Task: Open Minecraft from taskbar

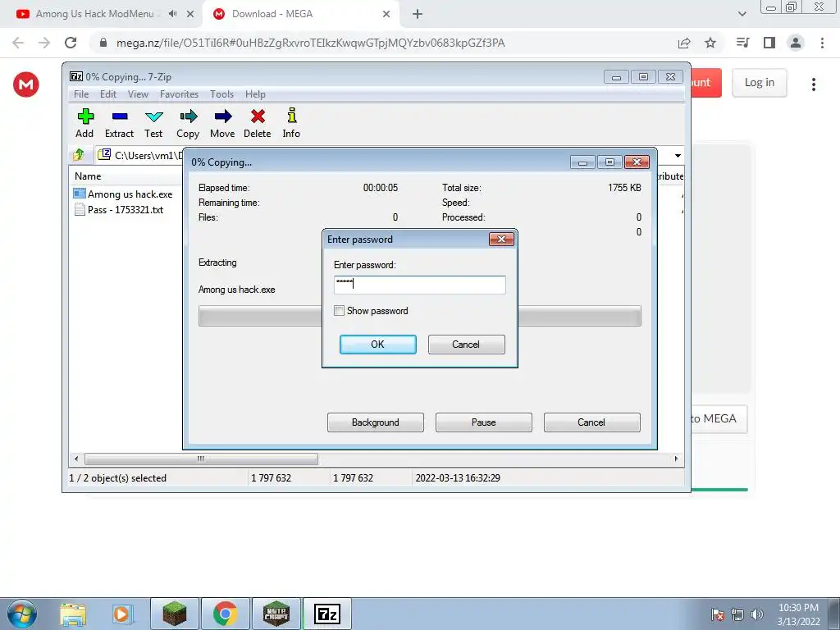Action: (x=175, y=614)
